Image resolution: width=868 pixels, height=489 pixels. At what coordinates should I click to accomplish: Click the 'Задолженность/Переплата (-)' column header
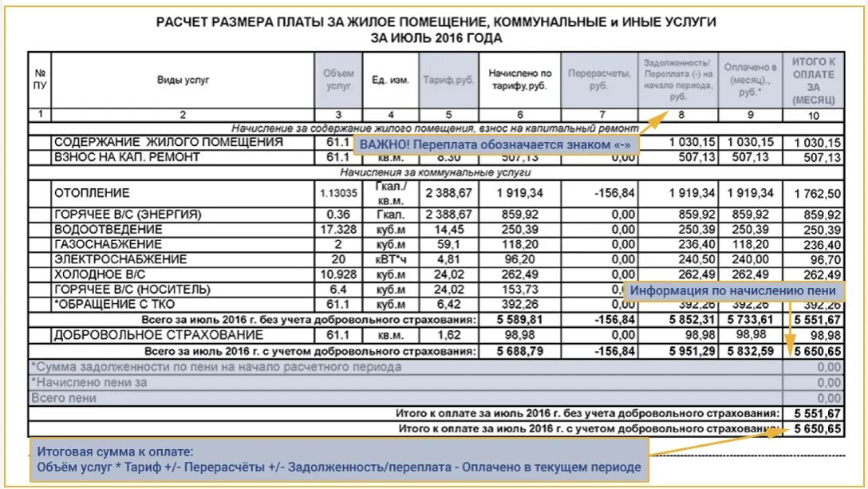click(677, 80)
